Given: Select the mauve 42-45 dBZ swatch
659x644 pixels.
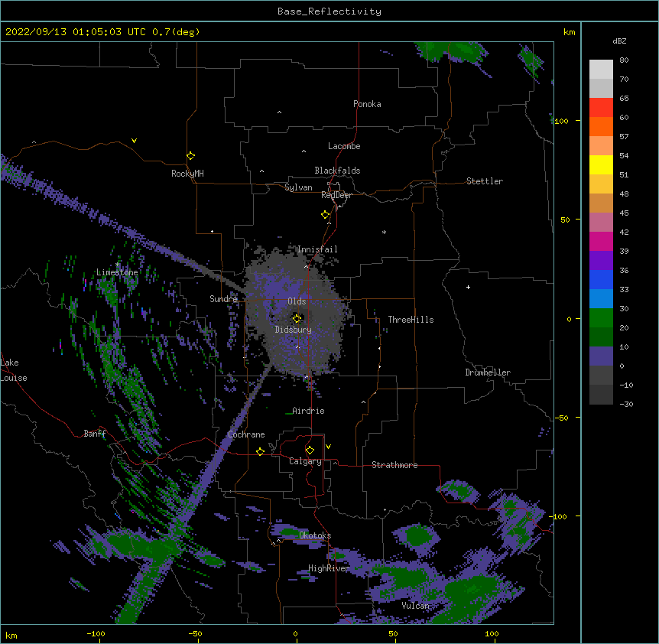Looking at the screenshot, I should 601,223.
